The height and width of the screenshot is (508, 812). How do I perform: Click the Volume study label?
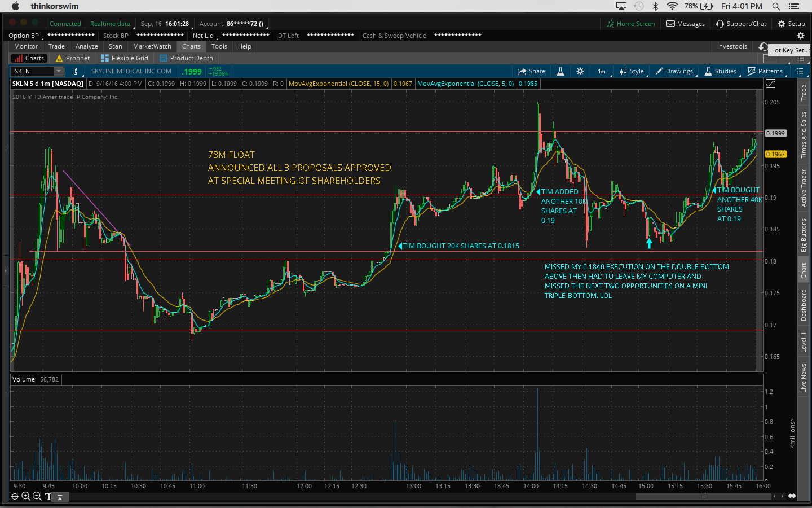[24, 379]
